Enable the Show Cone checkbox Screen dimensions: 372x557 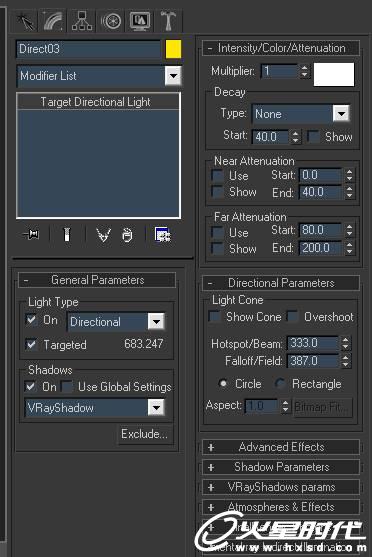214,316
